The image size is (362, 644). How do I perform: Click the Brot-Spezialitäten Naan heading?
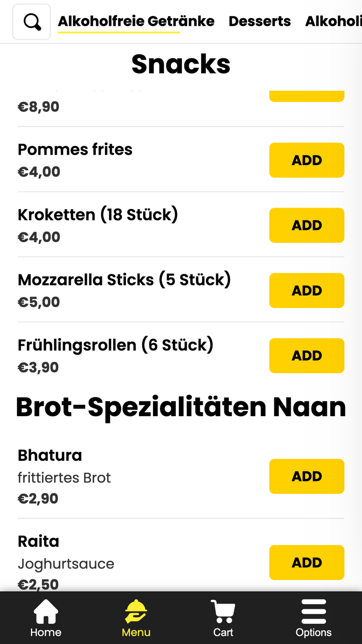pos(181,407)
